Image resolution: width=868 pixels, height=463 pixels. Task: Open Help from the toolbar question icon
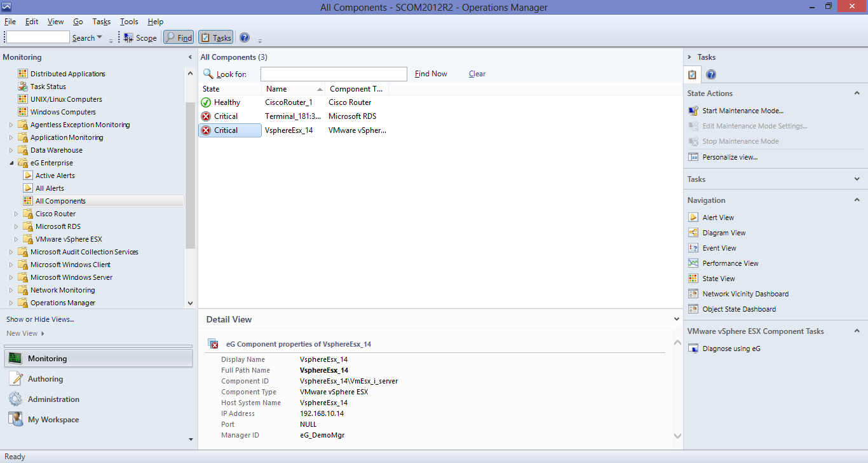245,38
